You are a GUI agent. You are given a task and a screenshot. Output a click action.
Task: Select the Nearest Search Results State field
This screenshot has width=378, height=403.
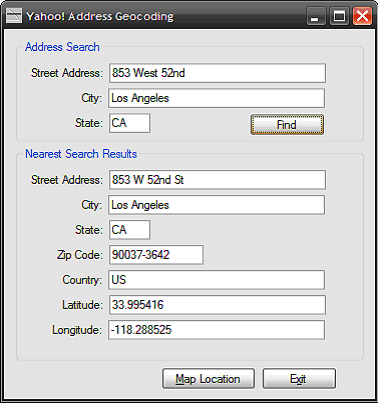click(129, 230)
